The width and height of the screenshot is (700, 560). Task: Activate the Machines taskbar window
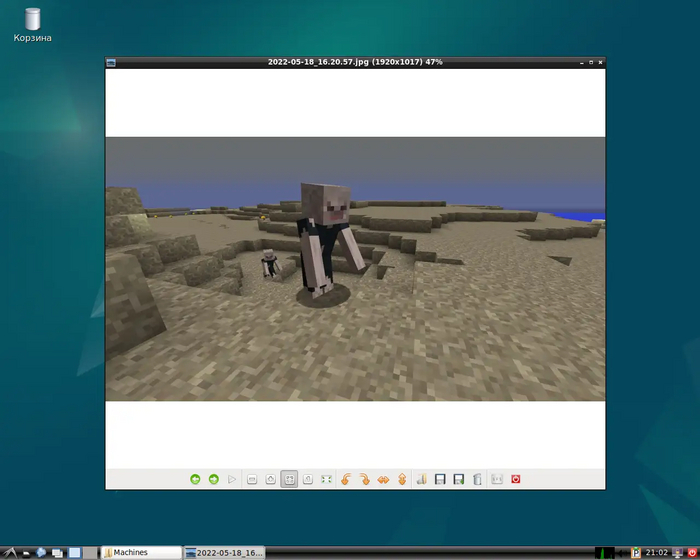point(142,553)
